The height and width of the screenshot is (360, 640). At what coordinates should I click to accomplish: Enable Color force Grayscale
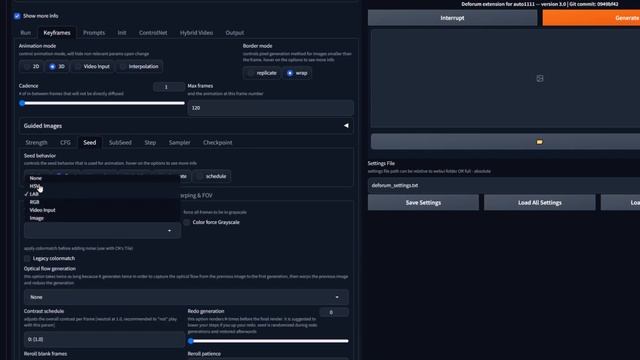[187, 222]
